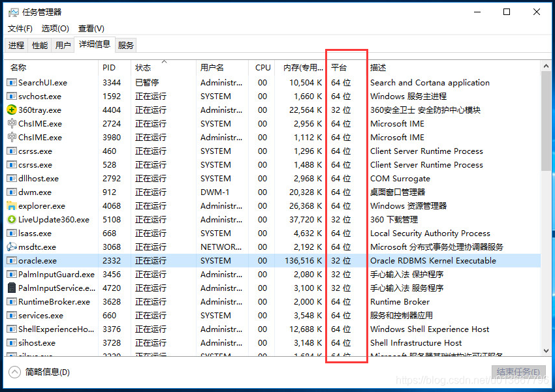
Task: Sort by the CPU column header
Action: [263, 68]
